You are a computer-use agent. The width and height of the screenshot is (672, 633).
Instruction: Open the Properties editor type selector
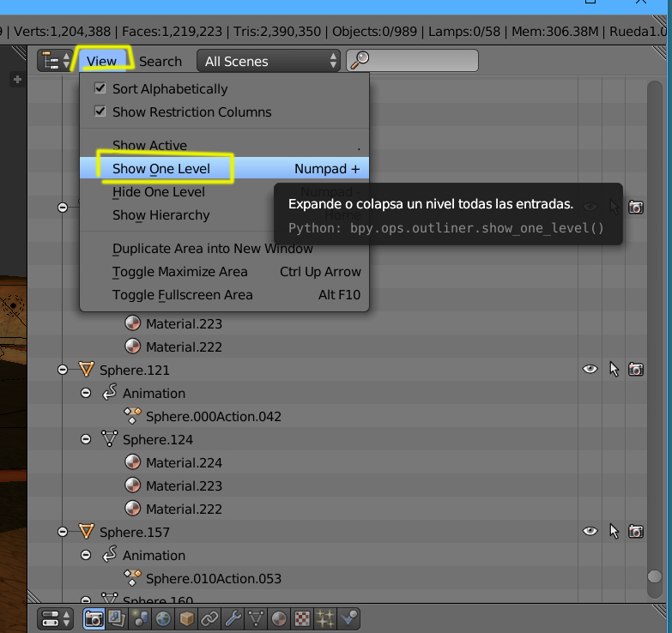tap(55, 619)
